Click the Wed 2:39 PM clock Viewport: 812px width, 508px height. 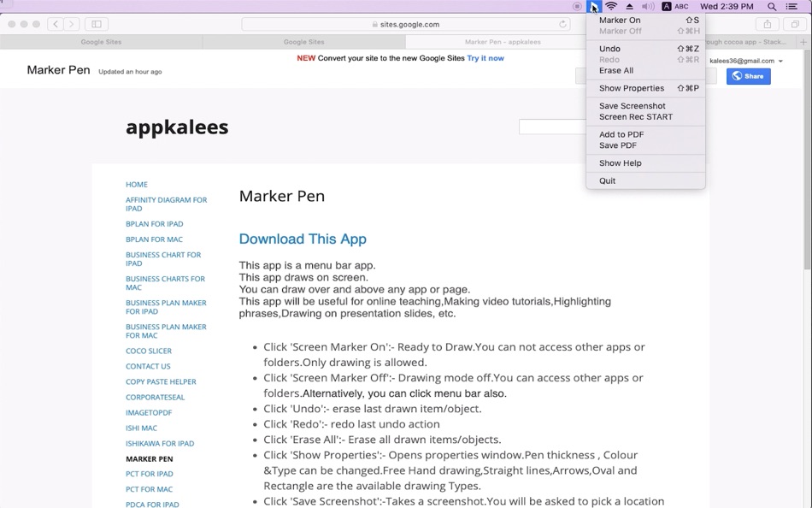(x=727, y=7)
